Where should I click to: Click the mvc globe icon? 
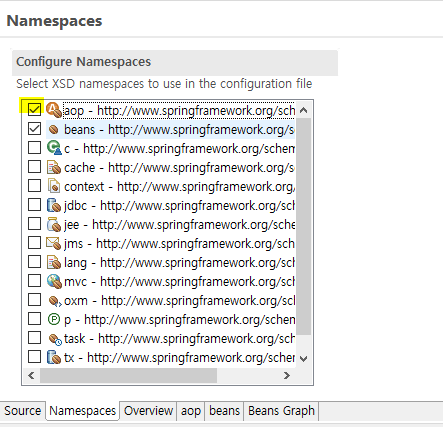point(54,281)
